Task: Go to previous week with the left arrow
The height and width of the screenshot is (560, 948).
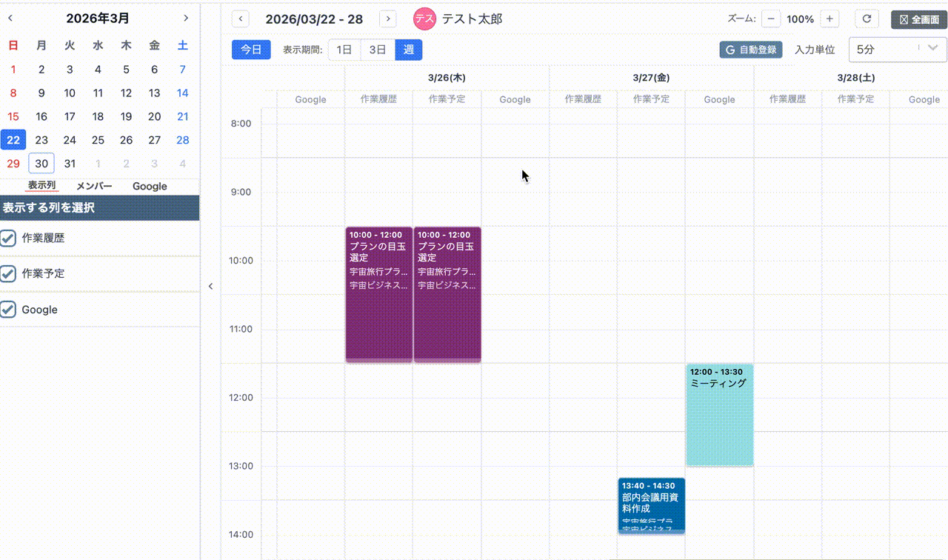Action: click(240, 19)
